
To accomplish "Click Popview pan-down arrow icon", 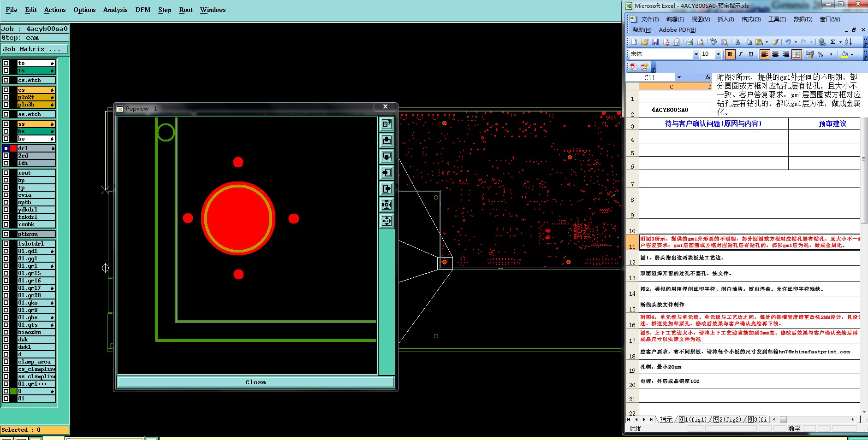I will point(386,156).
